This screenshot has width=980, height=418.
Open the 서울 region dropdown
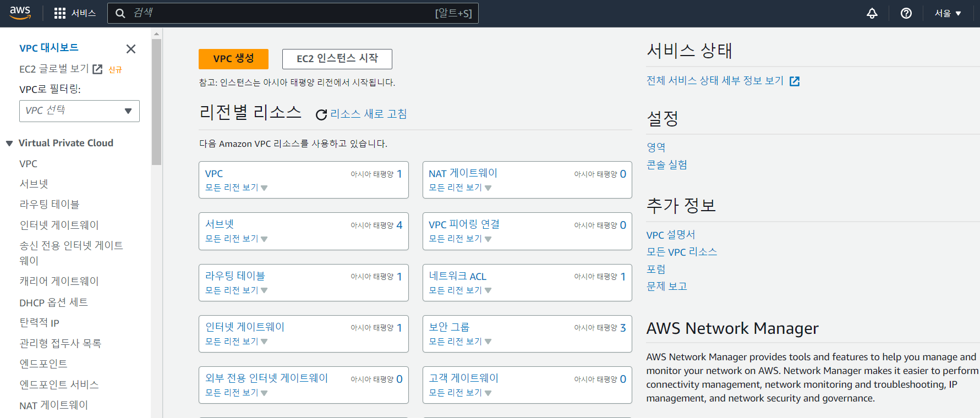[948, 13]
